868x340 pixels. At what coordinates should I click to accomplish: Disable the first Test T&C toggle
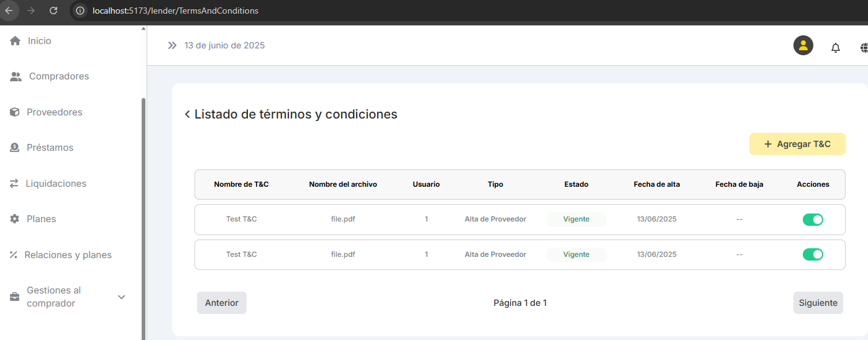(813, 220)
